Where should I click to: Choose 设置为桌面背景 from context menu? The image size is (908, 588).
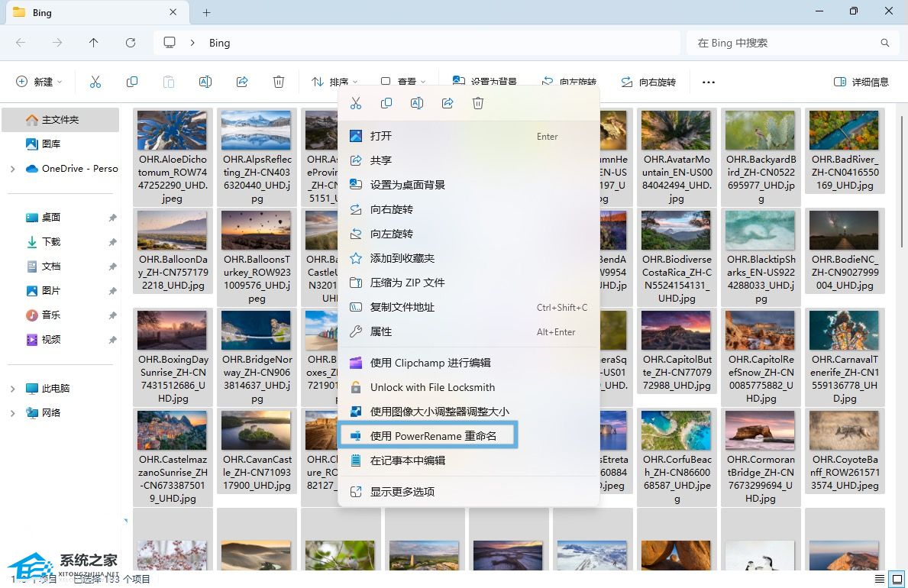tap(407, 185)
